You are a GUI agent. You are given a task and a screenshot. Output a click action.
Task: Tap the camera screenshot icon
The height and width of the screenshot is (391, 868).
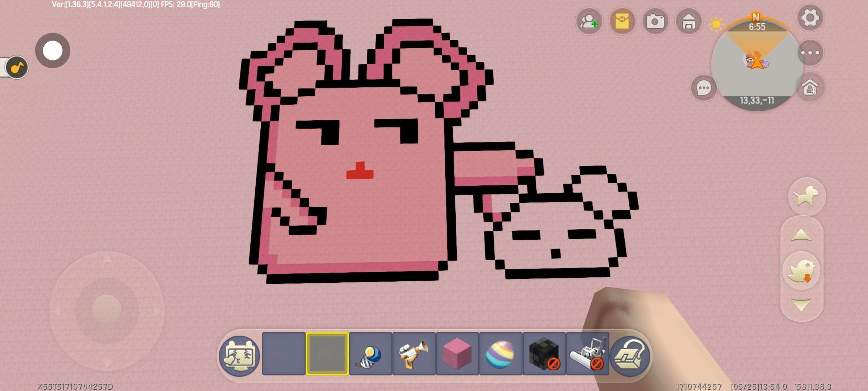[655, 22]
